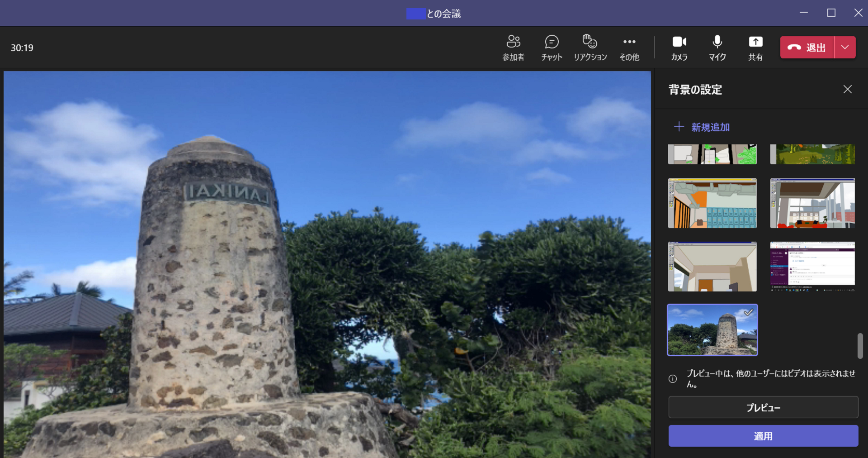Image resolution: width=868 pixels, height=458 pixels.
Task: Open the reactions (リアクション) menu
Action: [x=590, y=47]
